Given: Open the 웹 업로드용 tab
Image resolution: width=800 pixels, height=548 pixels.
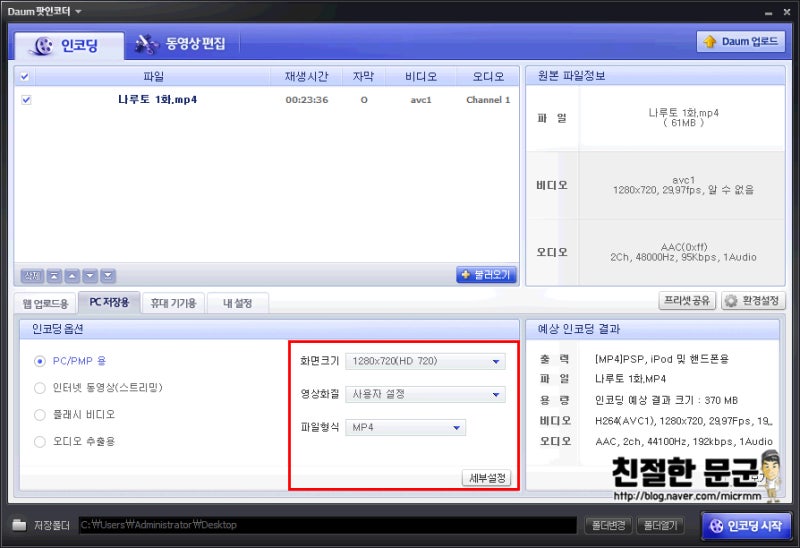Looking at the screenshot, I should 45,304.
